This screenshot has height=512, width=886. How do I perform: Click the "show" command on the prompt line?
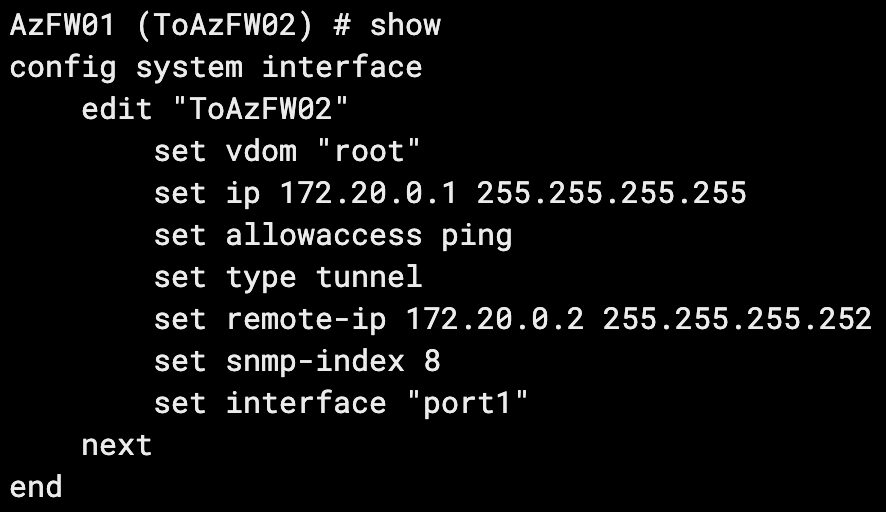click(405, 25)
